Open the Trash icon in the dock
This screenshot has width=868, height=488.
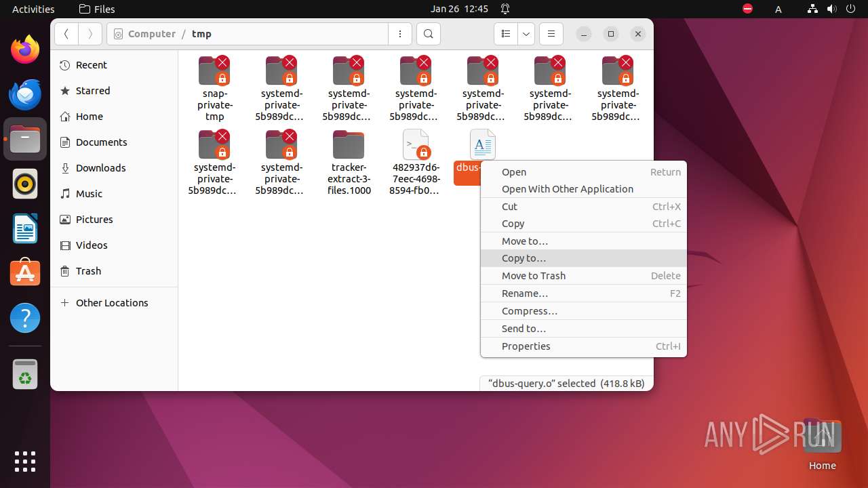coord(25,374)
